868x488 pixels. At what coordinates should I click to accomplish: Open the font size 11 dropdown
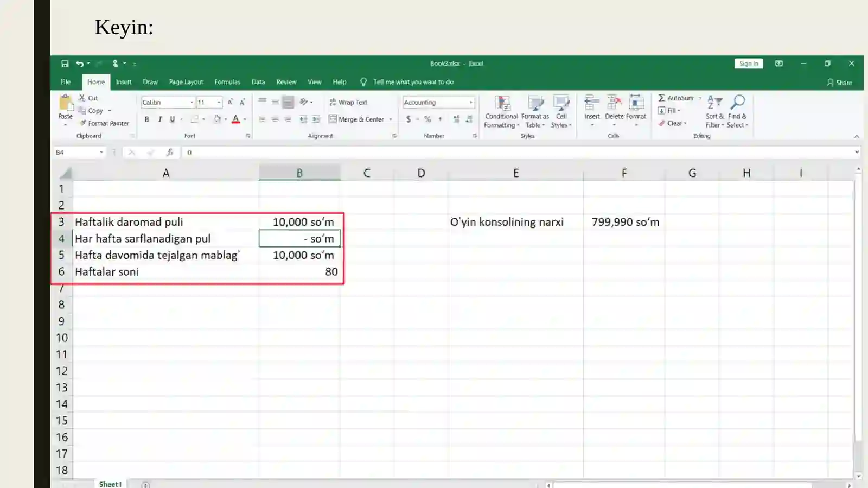(219, 102)
